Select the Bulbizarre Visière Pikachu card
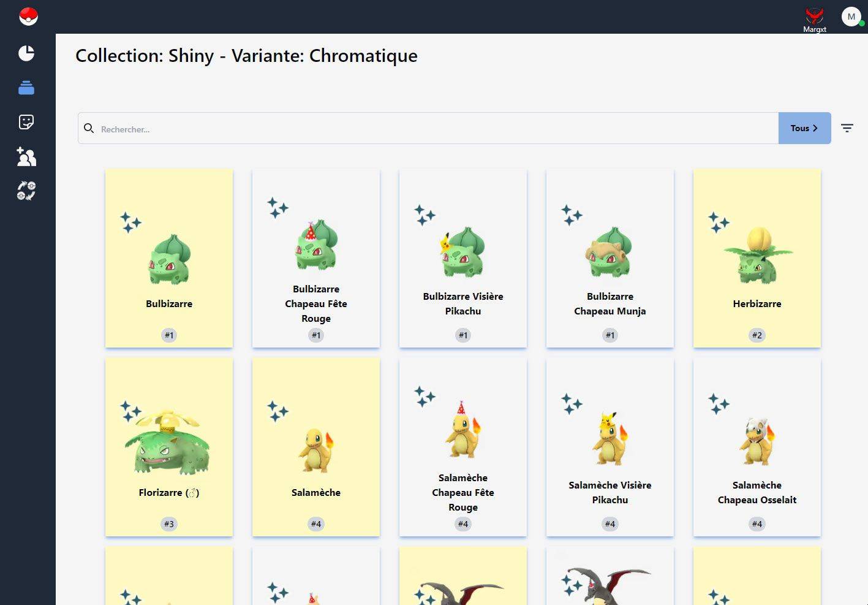The image size is (868, 605). tap(463, 258)
